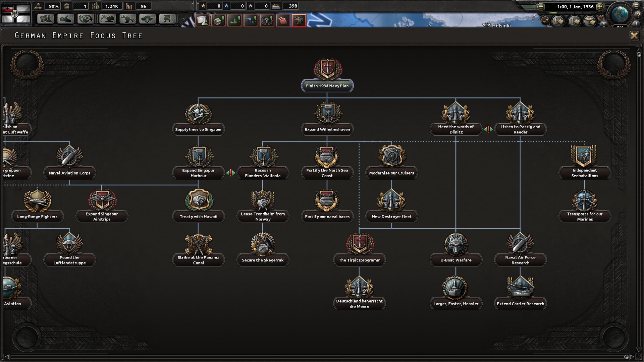Open the achievements trophy icon
This screenshot has width=644, height=362.
coord(604,23)
